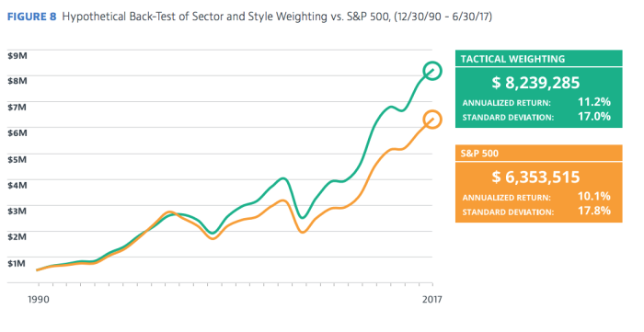Click the $3M y-axis label
644x332 pixels.
[17, 211]
